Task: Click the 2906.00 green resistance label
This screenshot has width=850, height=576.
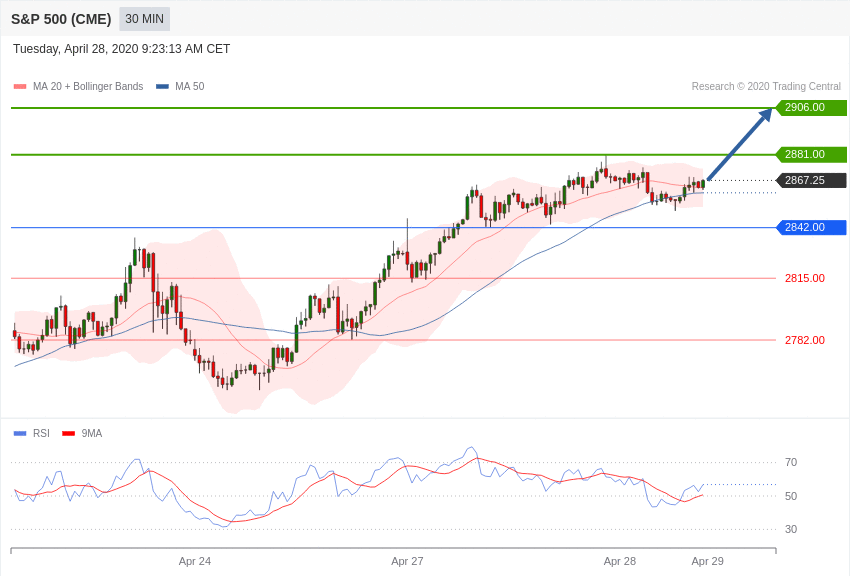Action: (x=812, y=107)
